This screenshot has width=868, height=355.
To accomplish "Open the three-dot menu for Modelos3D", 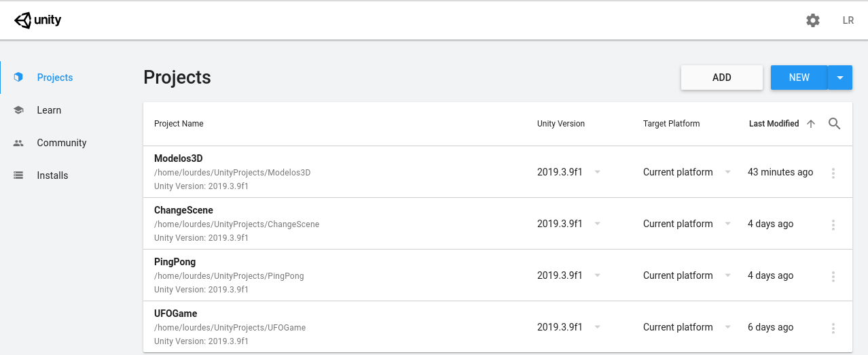I will [833, 173].
